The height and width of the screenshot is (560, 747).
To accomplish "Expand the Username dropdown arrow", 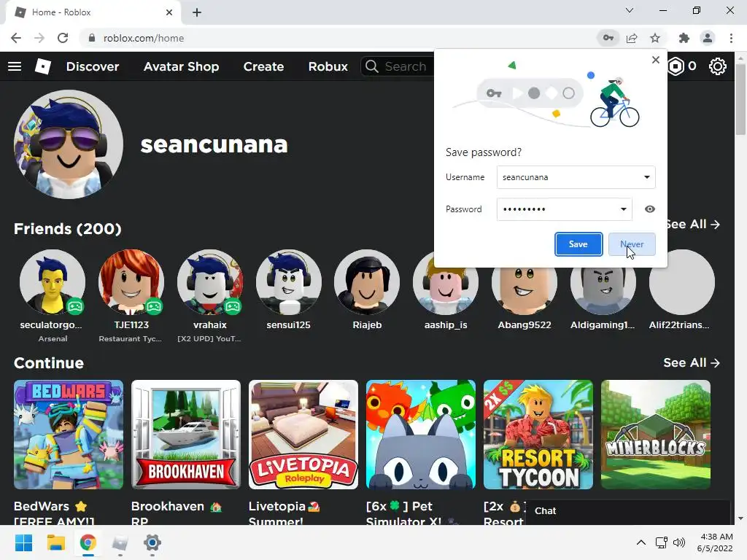I will 647,177.
